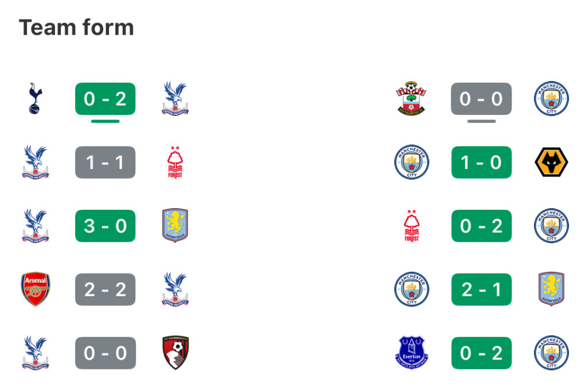This screenshot has height=392, width=588.
Task: Select Forest logo next to right-side 0 - 2
Action: point(411,225)
